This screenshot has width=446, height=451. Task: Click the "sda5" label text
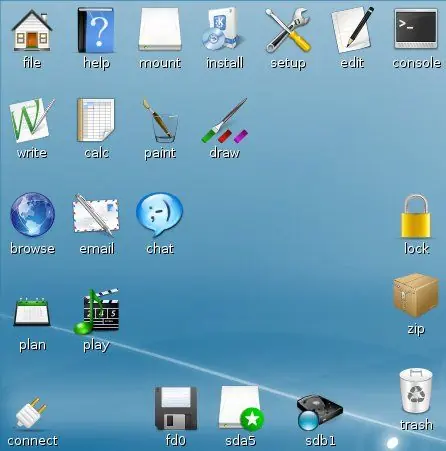coord(241,441)
